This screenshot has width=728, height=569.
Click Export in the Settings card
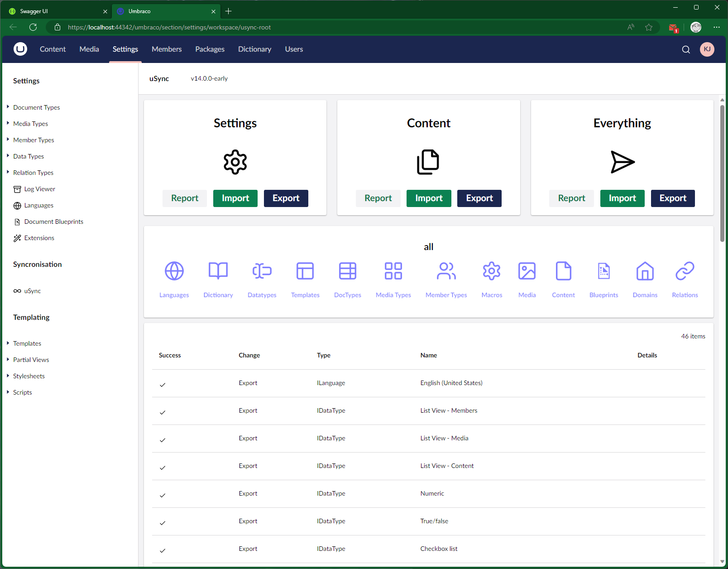point(286,198)
